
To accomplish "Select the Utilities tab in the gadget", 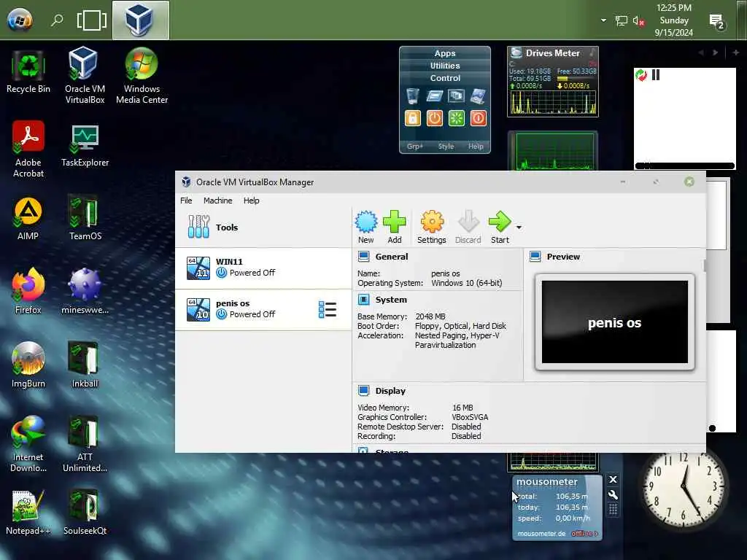I will (x=445, y=66).
